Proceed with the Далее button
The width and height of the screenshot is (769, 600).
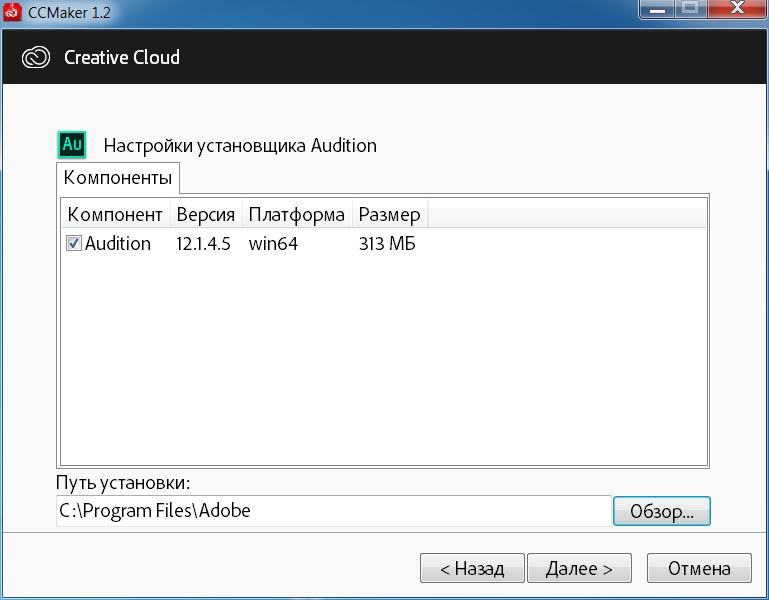[579, 569]
